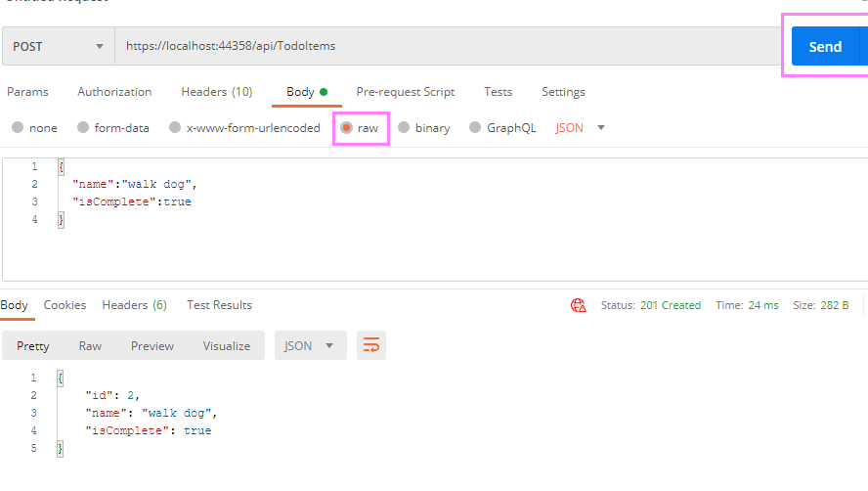Open the Params tab
Screen dimensions: 868x491
pyautogui.click(x=27, y=92)
